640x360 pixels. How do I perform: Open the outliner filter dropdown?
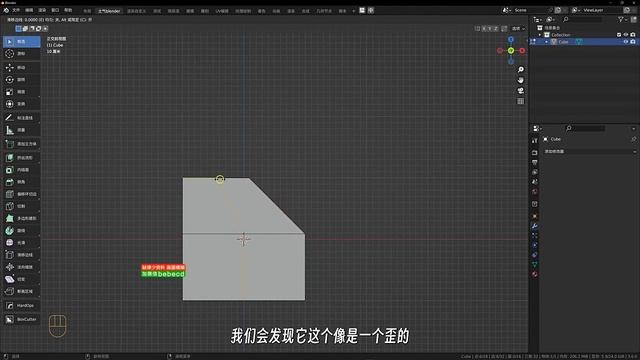(622, 19)
